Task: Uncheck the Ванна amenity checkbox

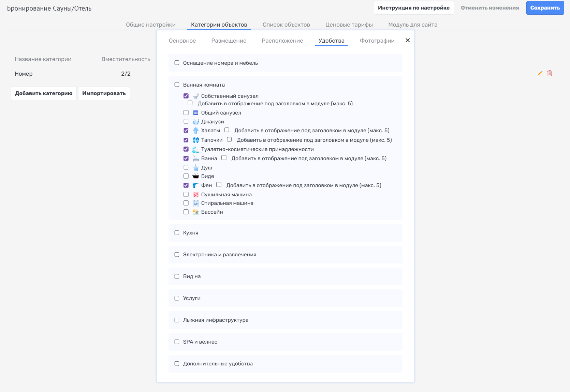Action: pyautogui.click(x=186, y=158)
